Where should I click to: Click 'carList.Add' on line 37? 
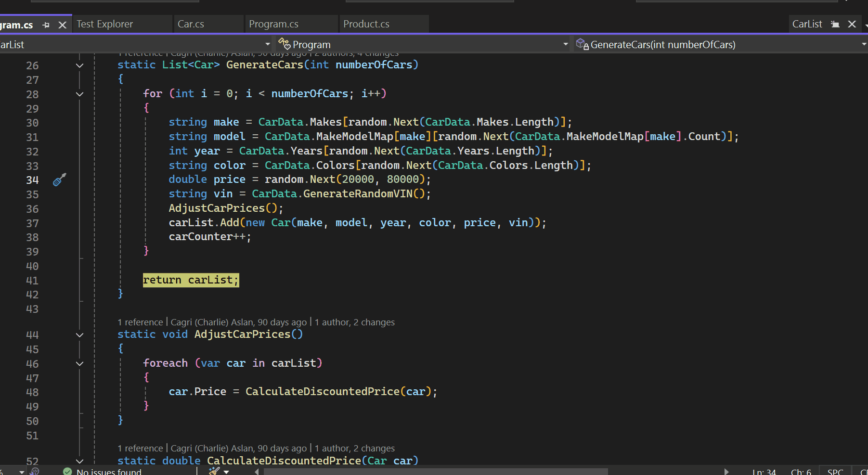pos(204,223)
